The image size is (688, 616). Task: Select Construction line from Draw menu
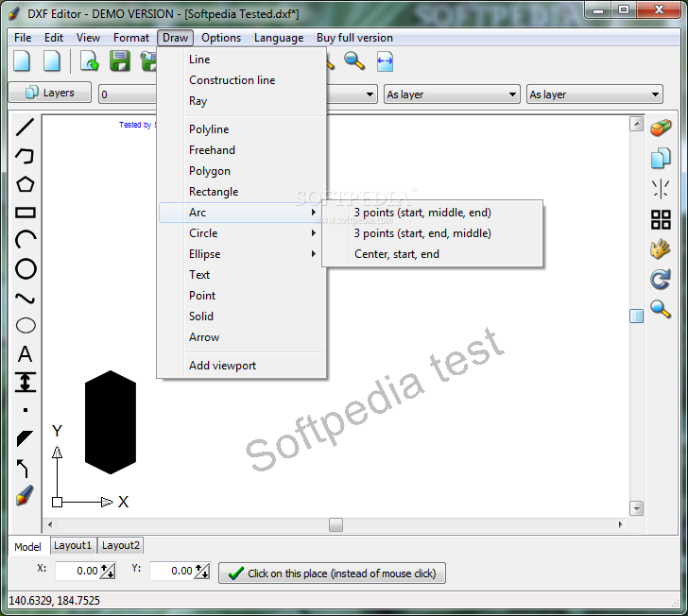coord(242,80)
